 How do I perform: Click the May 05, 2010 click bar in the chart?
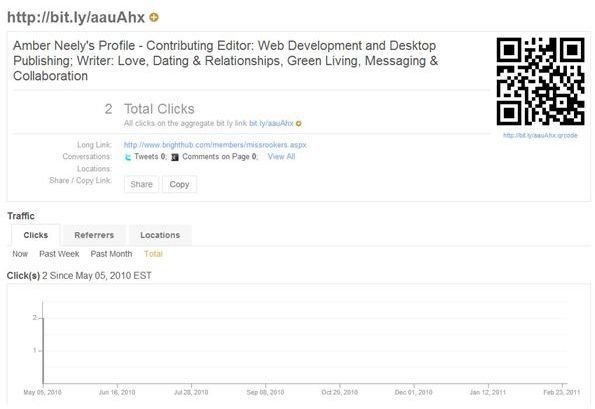point(43,351)
